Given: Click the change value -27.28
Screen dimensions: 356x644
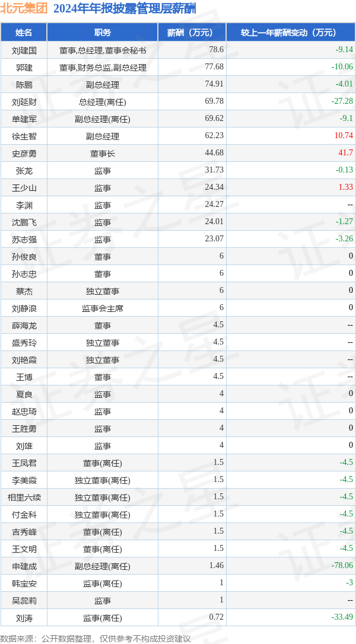Looking at the screenshot, I should point(342,101).
